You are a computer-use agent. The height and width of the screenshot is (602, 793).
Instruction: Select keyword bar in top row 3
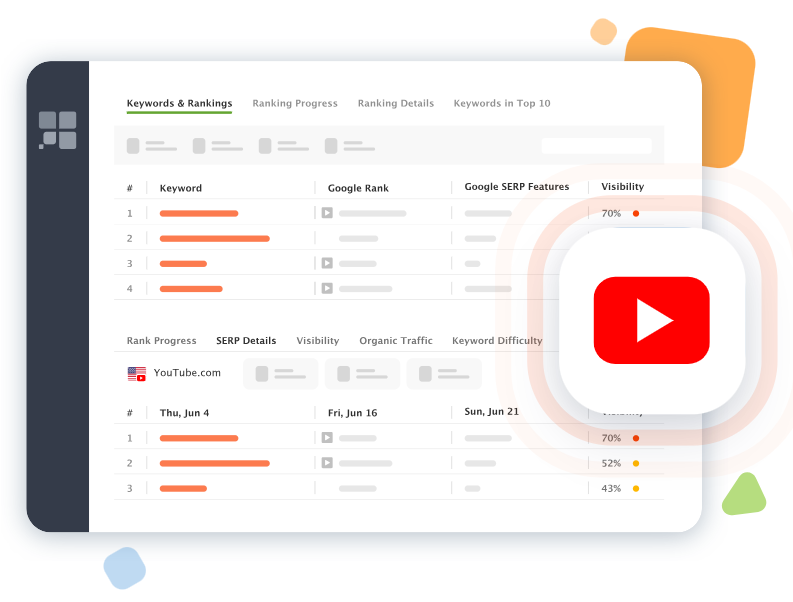183,264
